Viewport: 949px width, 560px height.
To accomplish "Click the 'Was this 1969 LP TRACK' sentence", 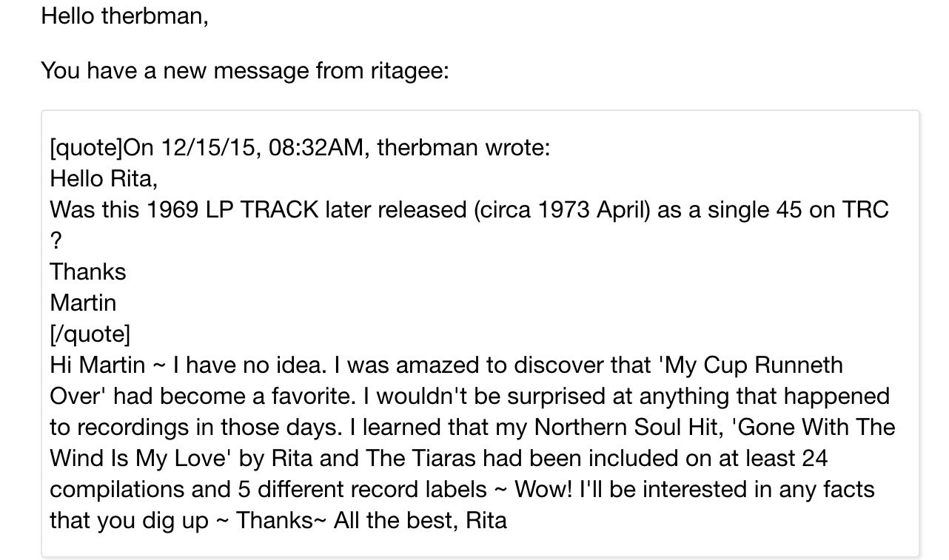I will (469, 209).
